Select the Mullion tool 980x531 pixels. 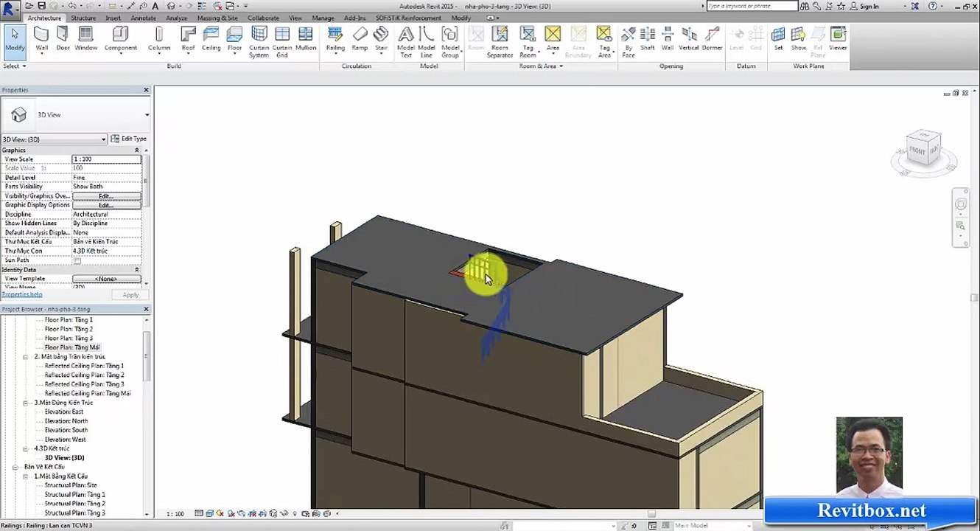pos(306,40)
